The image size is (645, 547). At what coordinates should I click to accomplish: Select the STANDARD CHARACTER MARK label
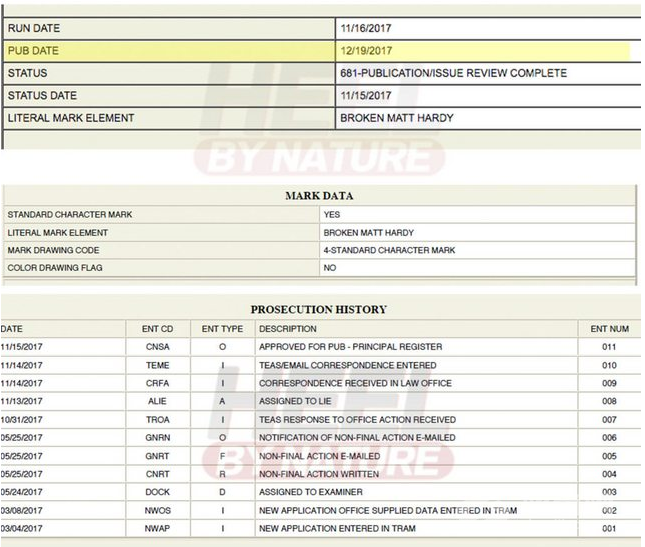point(70,215)
